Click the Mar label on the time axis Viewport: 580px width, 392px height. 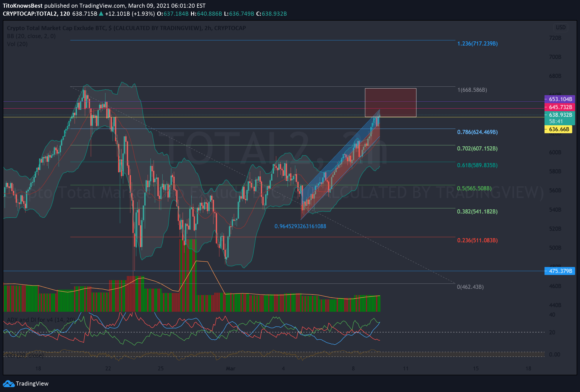[231, 368]
